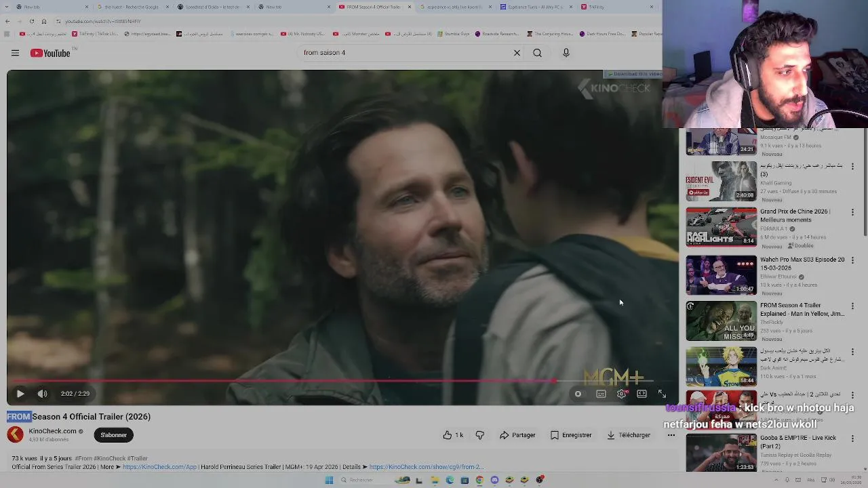Open the KinoCheck.com channel avatar
The image size is (868, 488).
coord(15,434)
